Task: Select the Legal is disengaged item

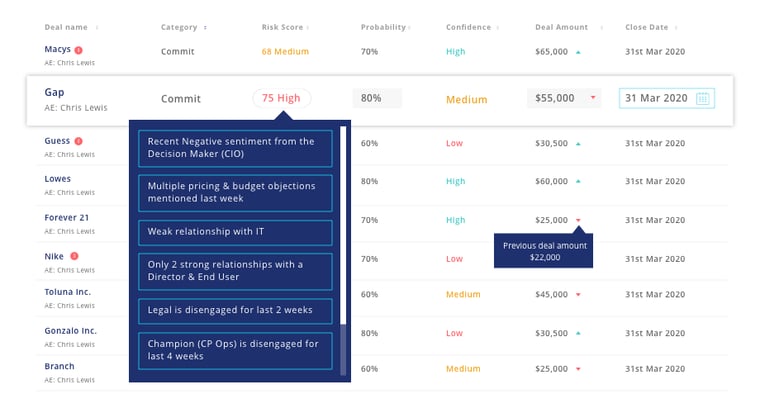Action: pyautogui.click(x=235, y=310)
